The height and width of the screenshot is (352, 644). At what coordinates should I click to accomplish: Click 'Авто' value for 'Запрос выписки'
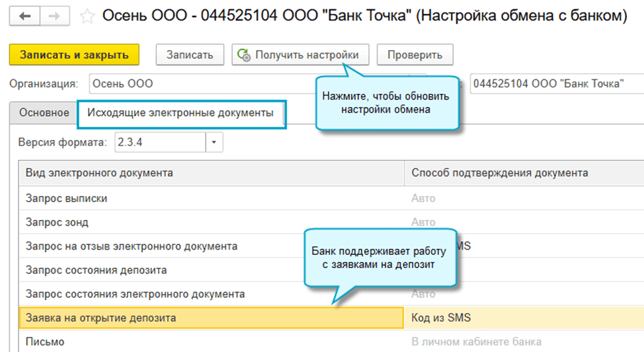click(423, 198)
